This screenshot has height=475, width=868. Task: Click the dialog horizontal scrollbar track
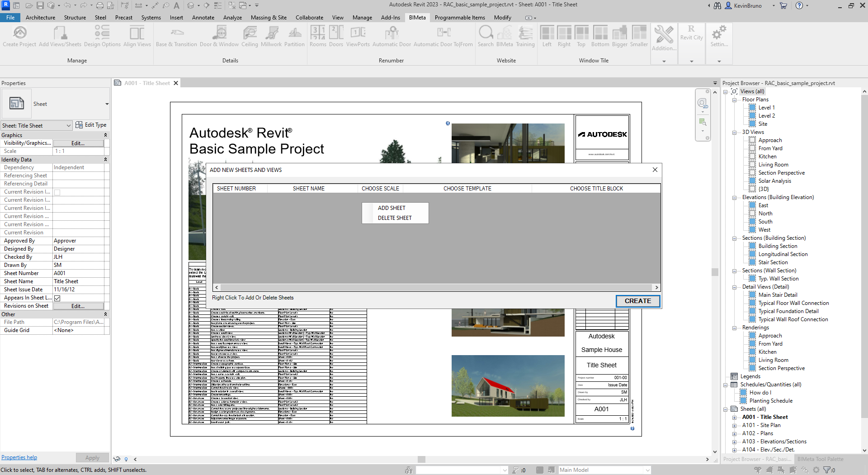(437, 288)
